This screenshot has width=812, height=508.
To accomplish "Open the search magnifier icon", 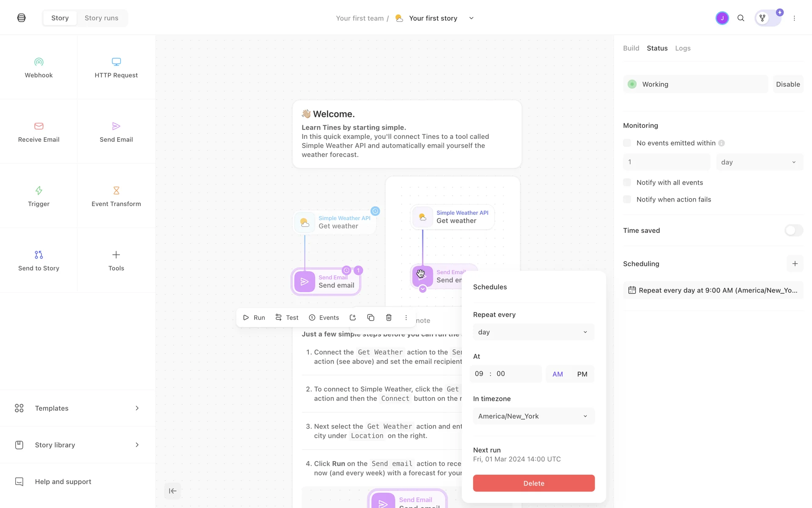I will [x=741, y=18].
